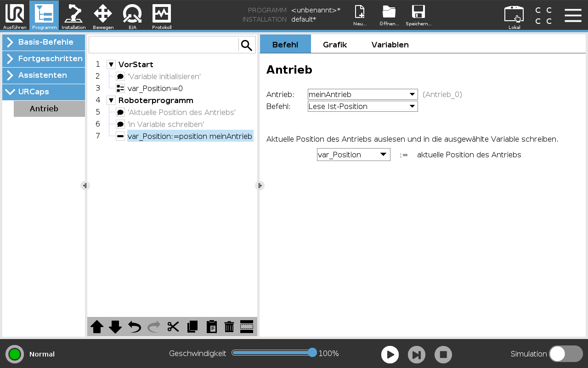The height and width of the screenshot is (368, 588).
Task: Switch to the Grafik tab
Action: coord(334,45)
